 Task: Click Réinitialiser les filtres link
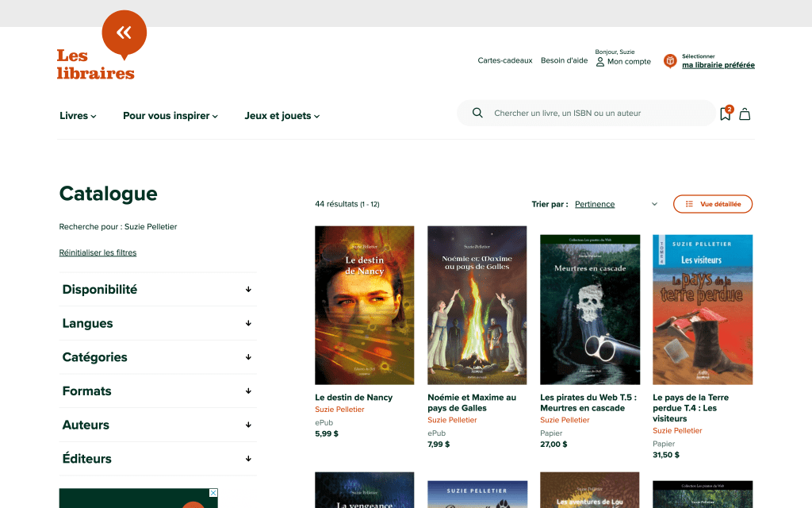point(98,252)
